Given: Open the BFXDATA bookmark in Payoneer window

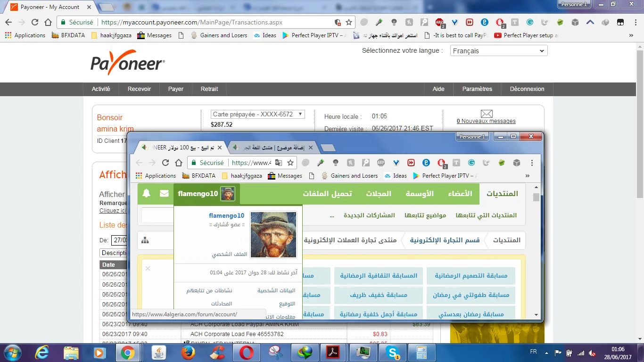Looking at the screenshot, I should point(68,35).
